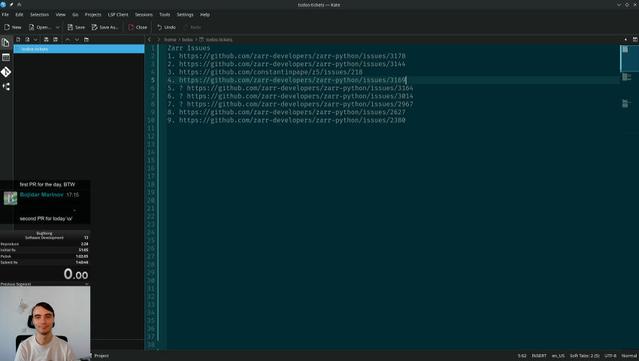Click the save icon in Documents panel toolbar
The image size is (639, 361).
click(46, 40)
